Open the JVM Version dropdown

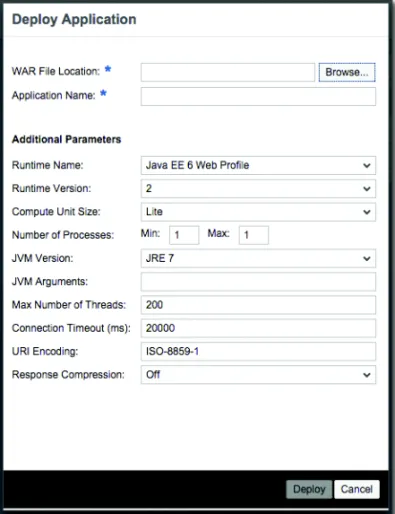(258, 258)
